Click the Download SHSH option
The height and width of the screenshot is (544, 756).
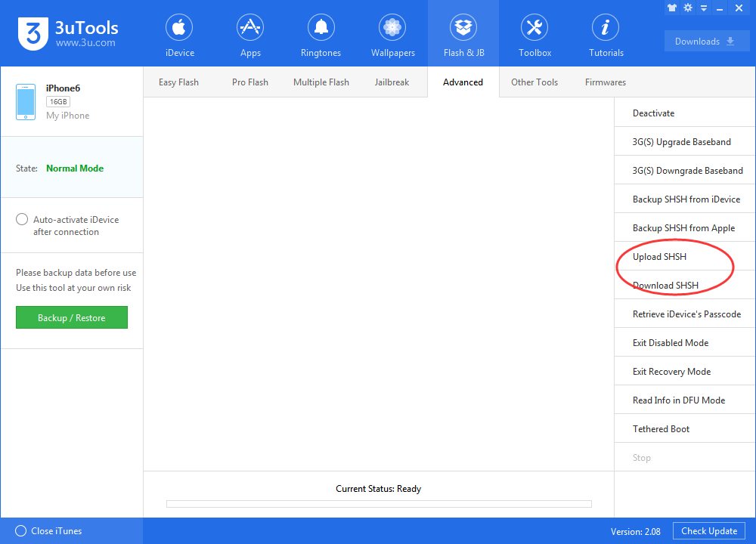pos(685,286)
